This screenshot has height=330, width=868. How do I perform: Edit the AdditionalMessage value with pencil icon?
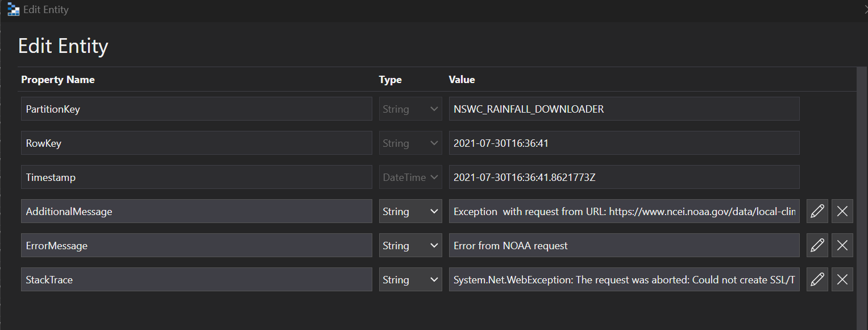click(817, 211)
